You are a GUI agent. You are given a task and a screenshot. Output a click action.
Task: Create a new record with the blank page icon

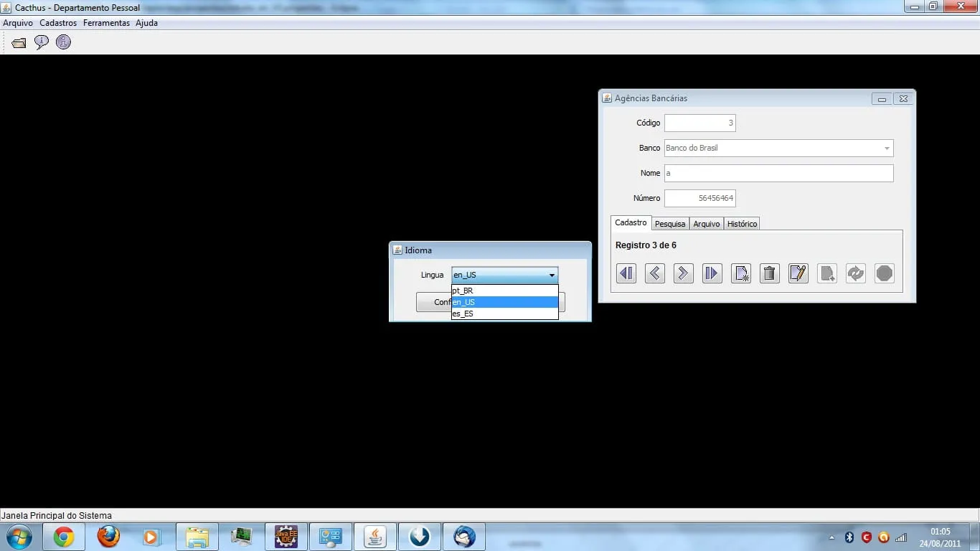(741, 273)
